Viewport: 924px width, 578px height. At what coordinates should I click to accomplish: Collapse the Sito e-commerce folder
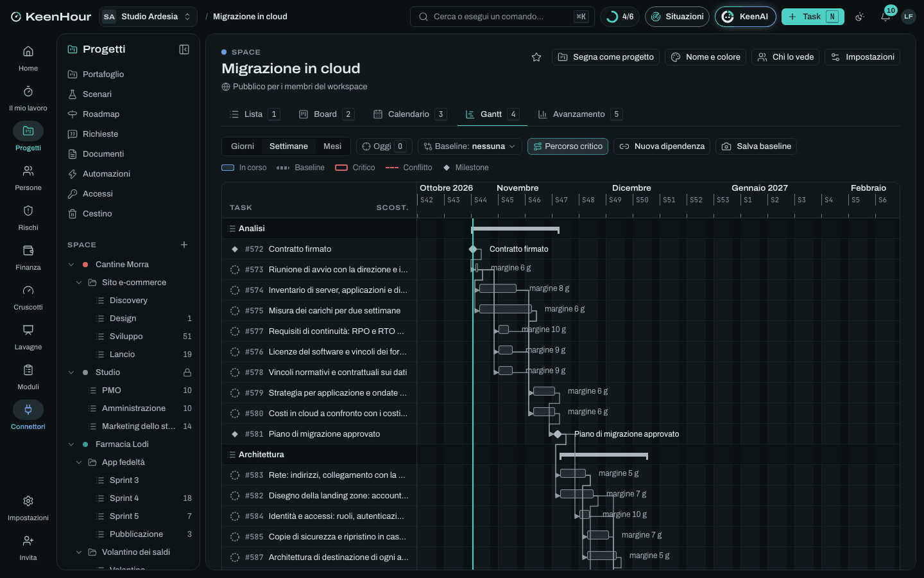point(79,283)
